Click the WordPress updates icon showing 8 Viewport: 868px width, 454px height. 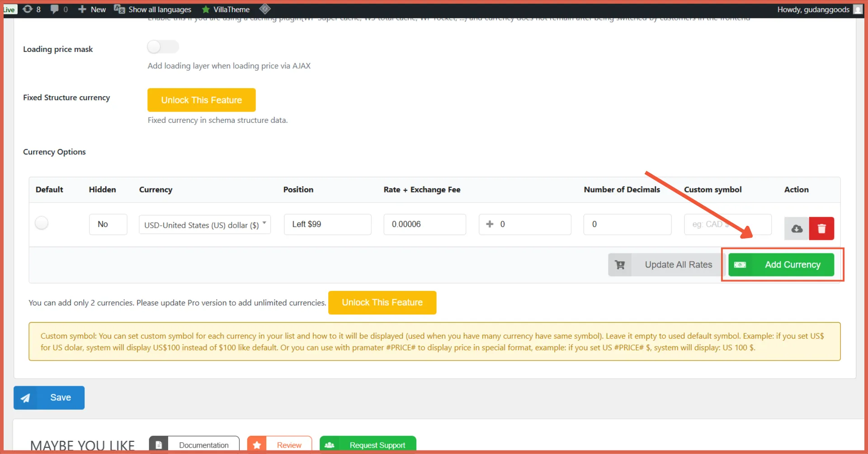tap(27, 9)
